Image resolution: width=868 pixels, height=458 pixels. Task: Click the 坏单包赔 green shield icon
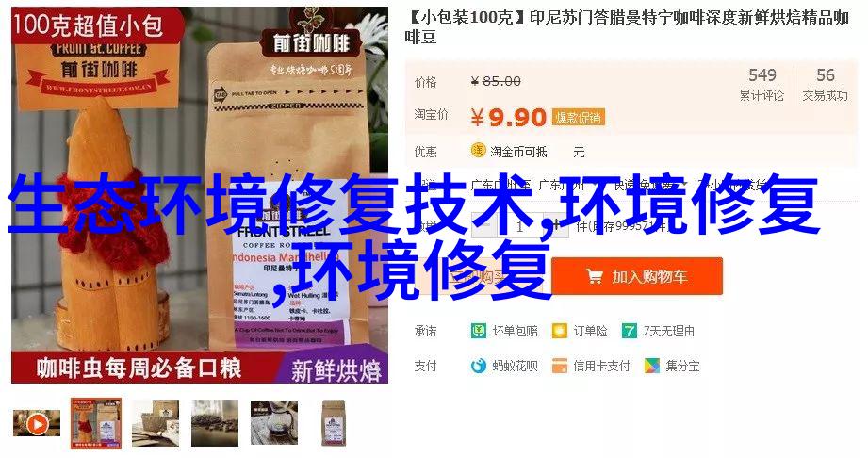(478, 331)
